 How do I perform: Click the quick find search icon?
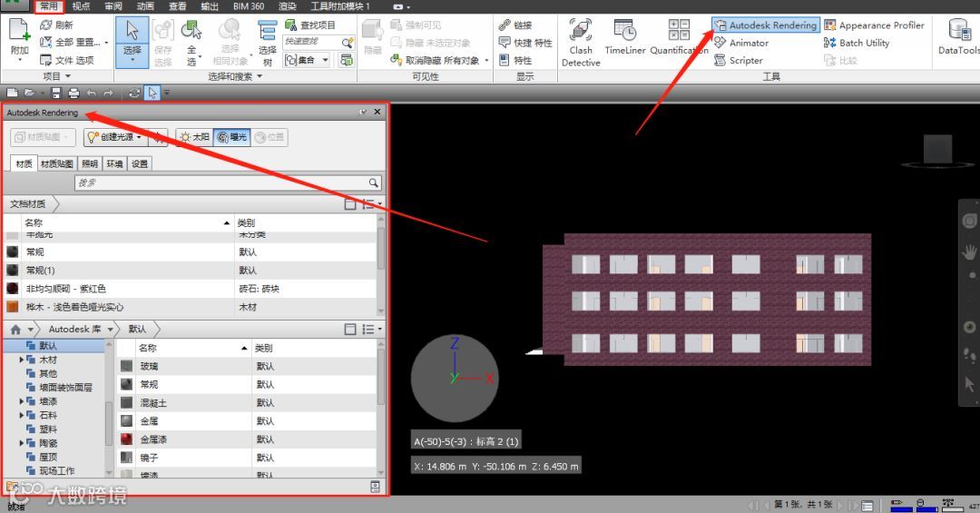[x=348, y=42]
